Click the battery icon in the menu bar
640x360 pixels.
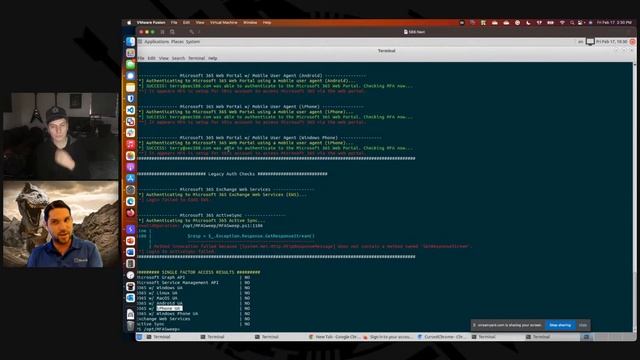[x=550, y=22]
